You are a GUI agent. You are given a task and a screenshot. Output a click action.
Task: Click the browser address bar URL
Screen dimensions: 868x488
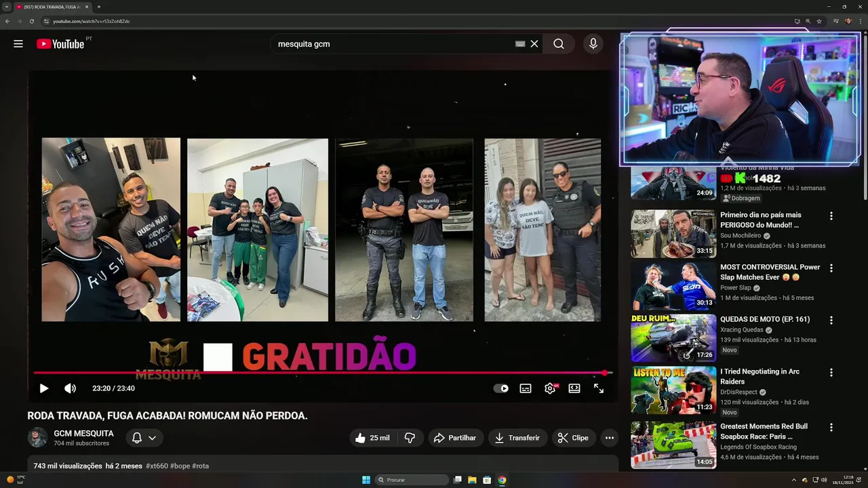coord(92,21)
